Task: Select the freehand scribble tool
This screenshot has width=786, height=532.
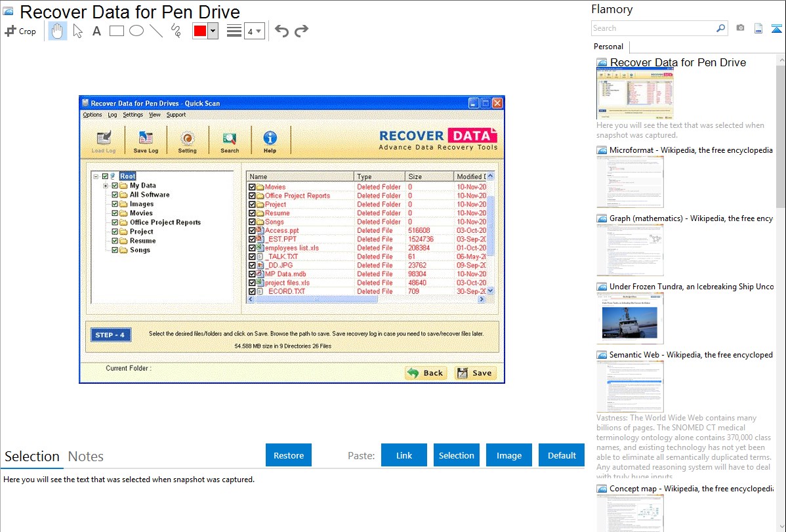Action: pos(176,31)
